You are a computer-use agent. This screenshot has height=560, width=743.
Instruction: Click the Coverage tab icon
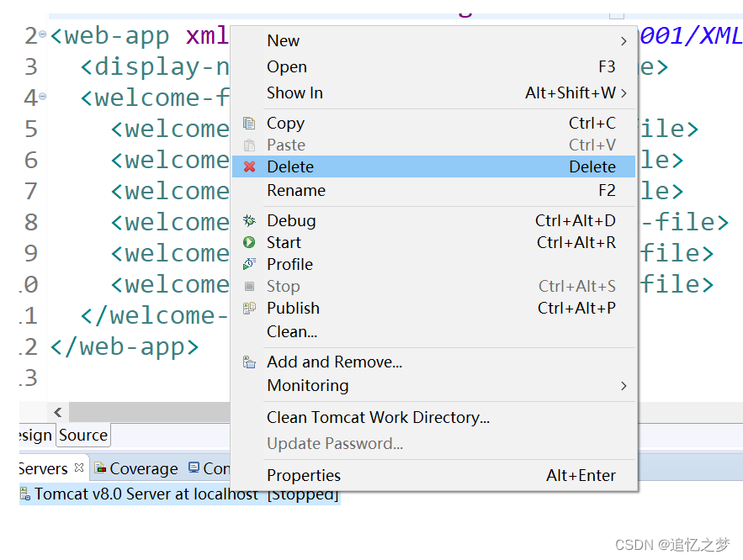click(100, 468)
